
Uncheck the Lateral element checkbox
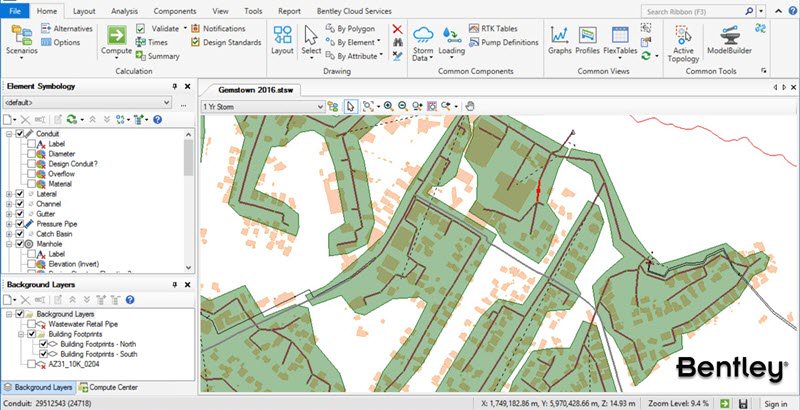[19, 194]
